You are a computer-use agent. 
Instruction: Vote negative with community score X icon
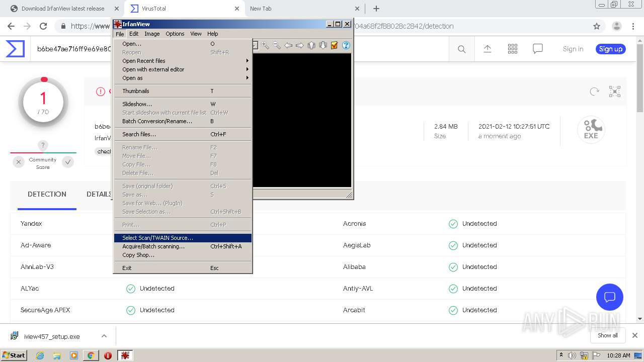(19, 162)
